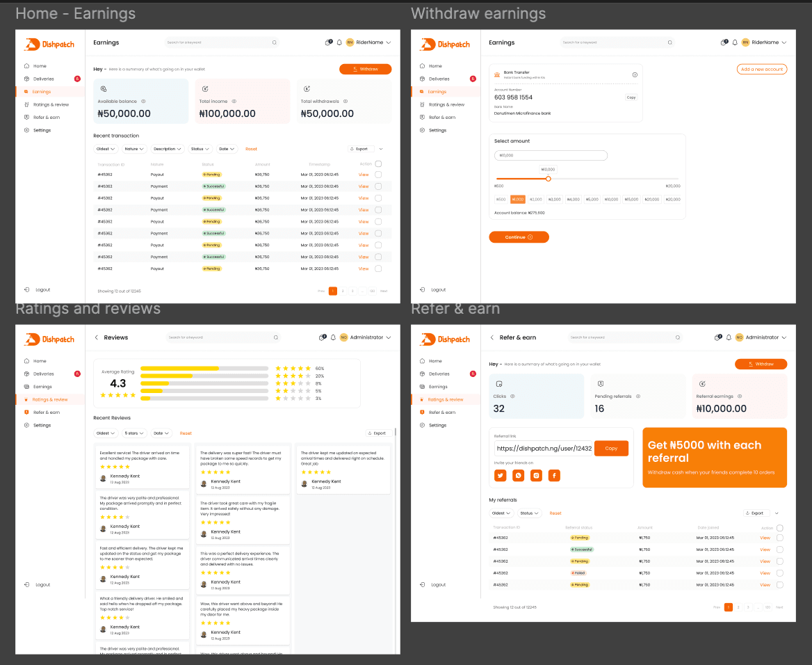Click the amount slider handle in Select amount
Image resolution: width=812 pixels, height=665 pixels.
pyautogui.click(x=548, y=178)
